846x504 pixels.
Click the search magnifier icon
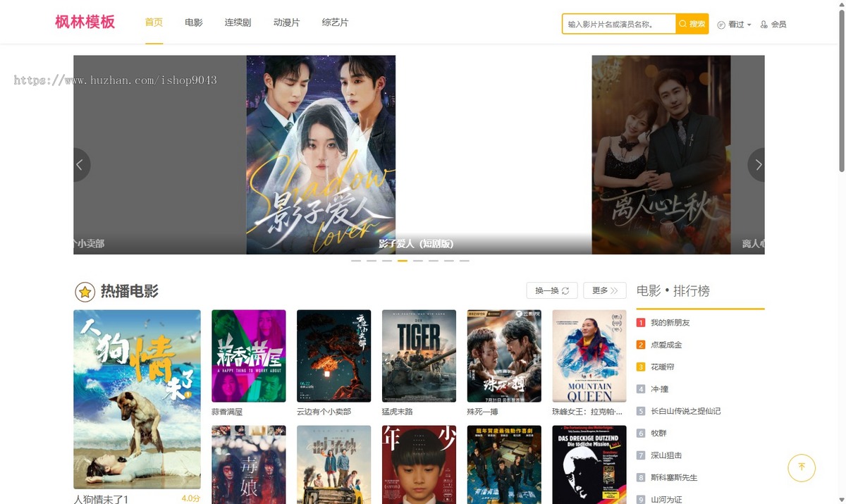(x=682, y=24)
